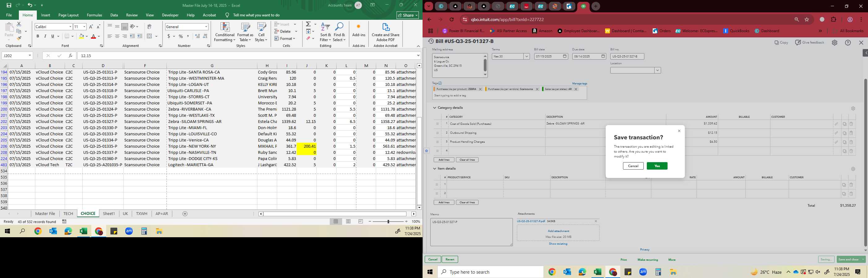Click Wrap Text icon in Excel
This screenshot has height=278, width=868.
[149, 27]
